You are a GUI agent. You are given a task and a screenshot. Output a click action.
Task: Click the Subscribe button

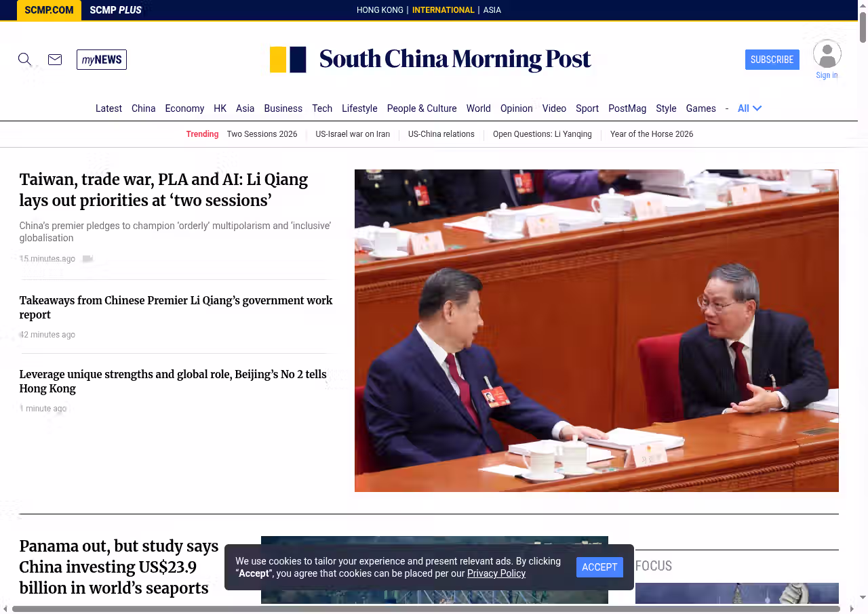(772, 60)
